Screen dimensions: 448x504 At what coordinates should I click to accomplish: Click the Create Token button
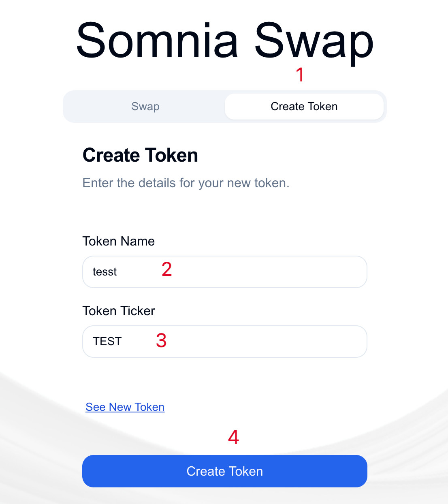point(224,471)
